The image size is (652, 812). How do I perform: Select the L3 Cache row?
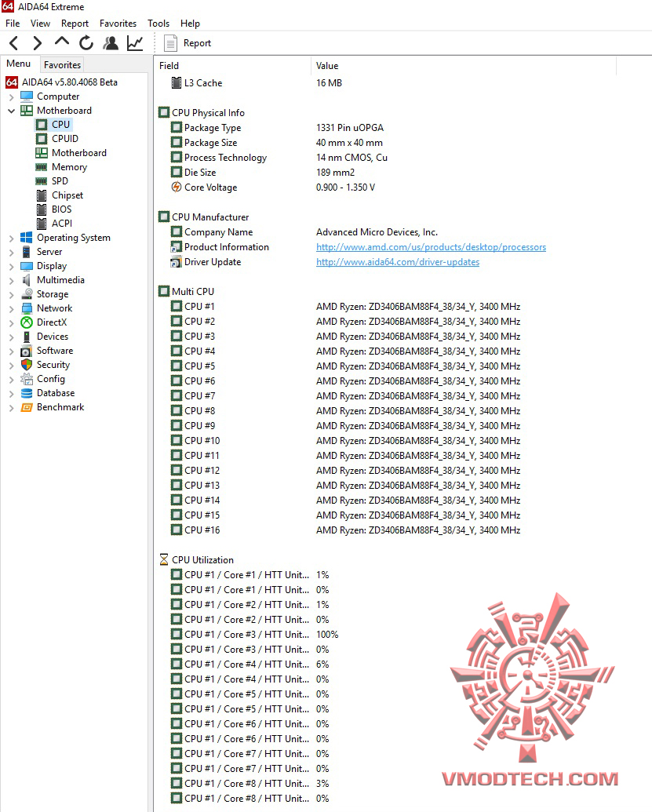pyautogui.click(x=386, y=83)
